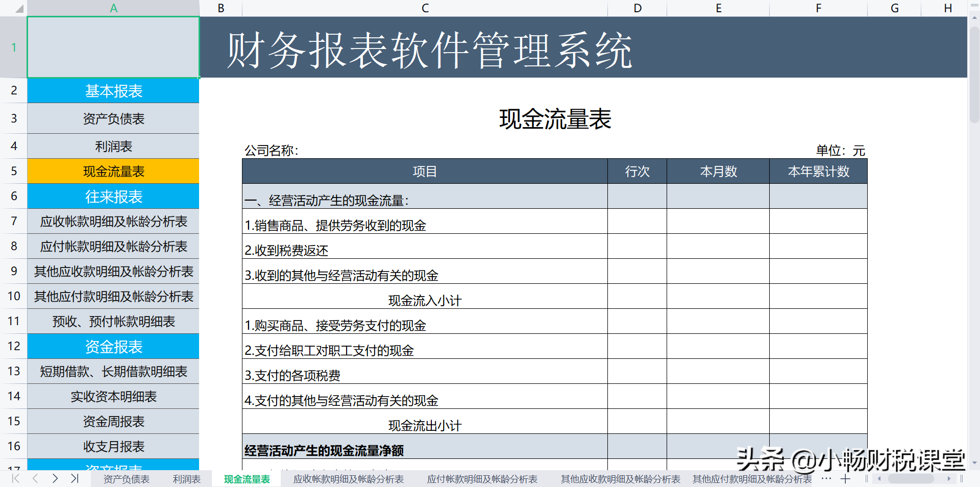980x487 pixels.
Task: Expand the 资金报表 section in the sidebar
Action: 112,346
